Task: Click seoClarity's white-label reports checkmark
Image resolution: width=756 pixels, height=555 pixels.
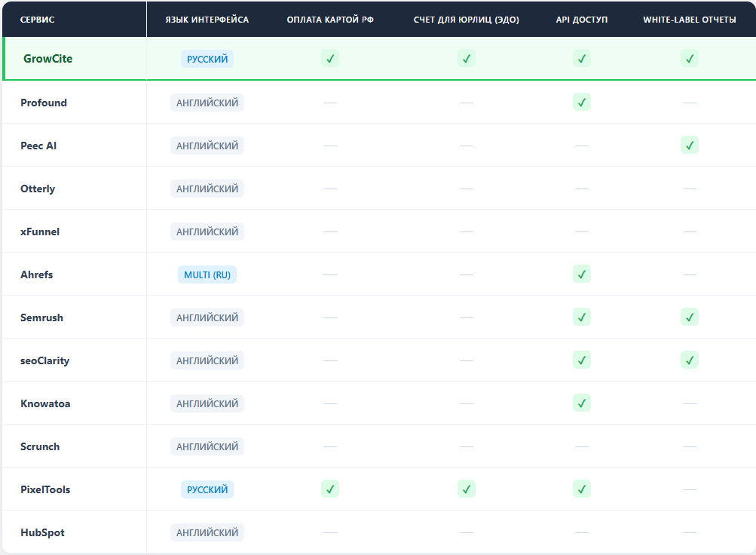Action: click(690, 360)
